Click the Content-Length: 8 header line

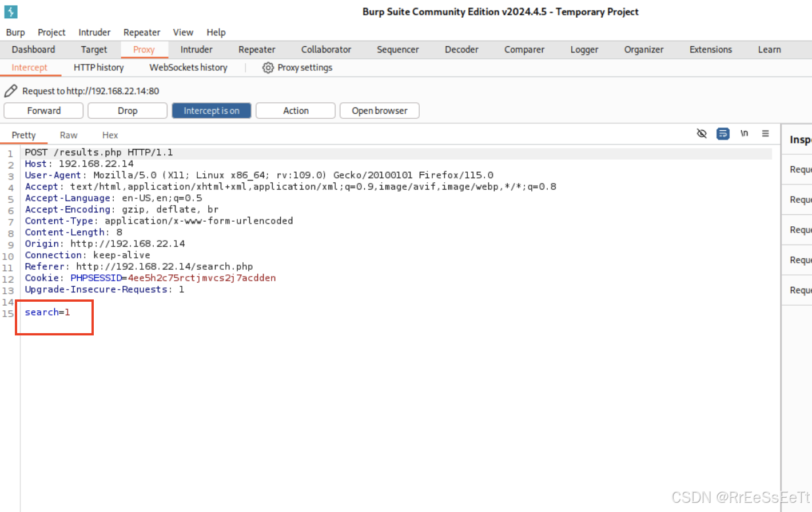click(73, 233)
